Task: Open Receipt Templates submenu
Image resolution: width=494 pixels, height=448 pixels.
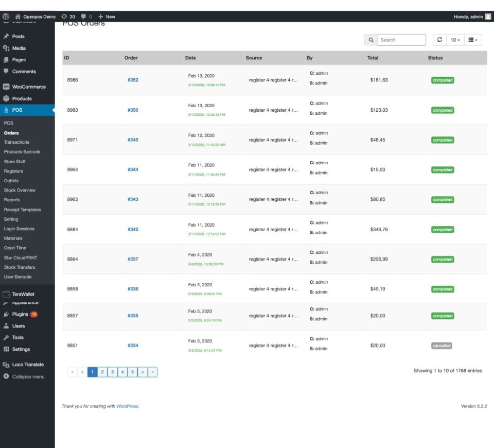Action: [22, 210]
